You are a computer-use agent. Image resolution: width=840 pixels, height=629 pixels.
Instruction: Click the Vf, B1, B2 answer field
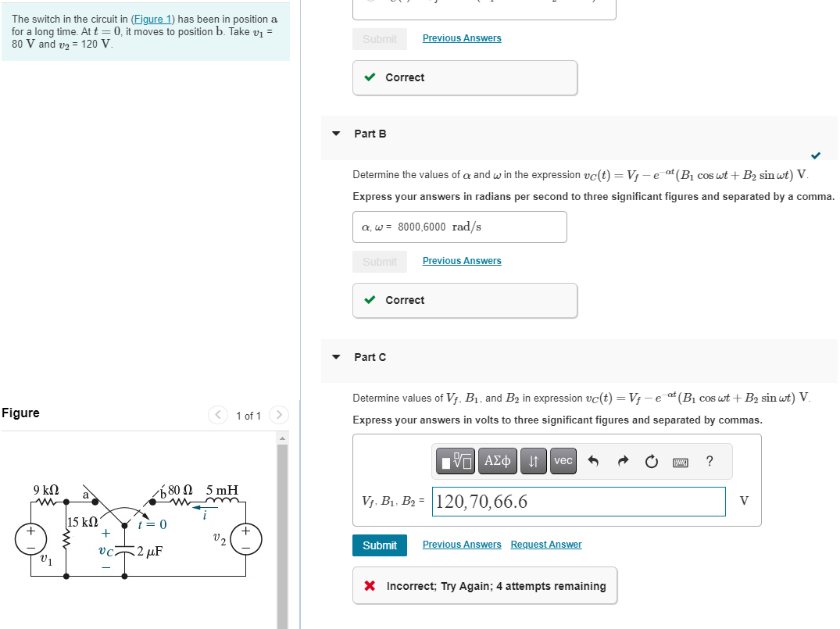[578, 501]
